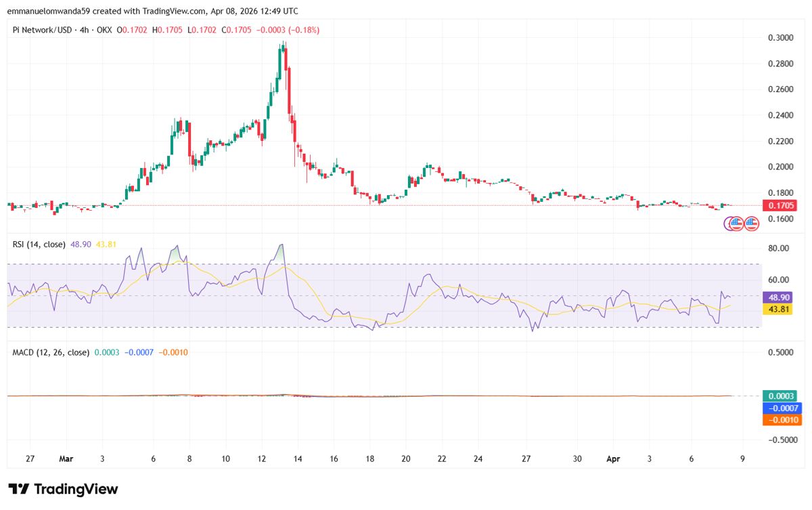Click the 0.2400 price axis label

780,115
